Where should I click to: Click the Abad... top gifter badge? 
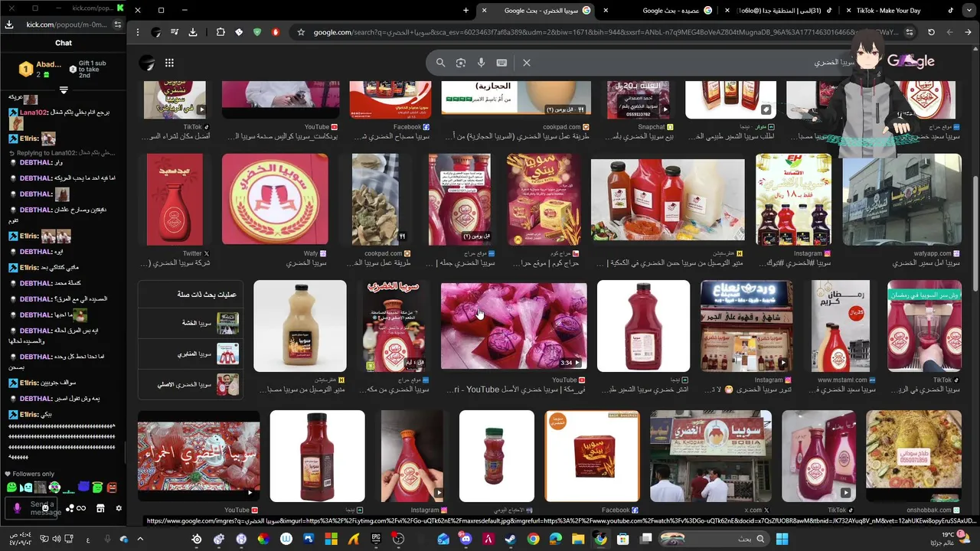[x=41, y=70]
